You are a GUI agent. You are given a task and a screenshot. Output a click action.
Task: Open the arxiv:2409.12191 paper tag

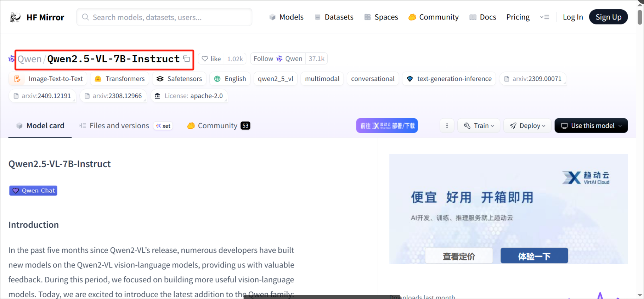coord(42,96)
